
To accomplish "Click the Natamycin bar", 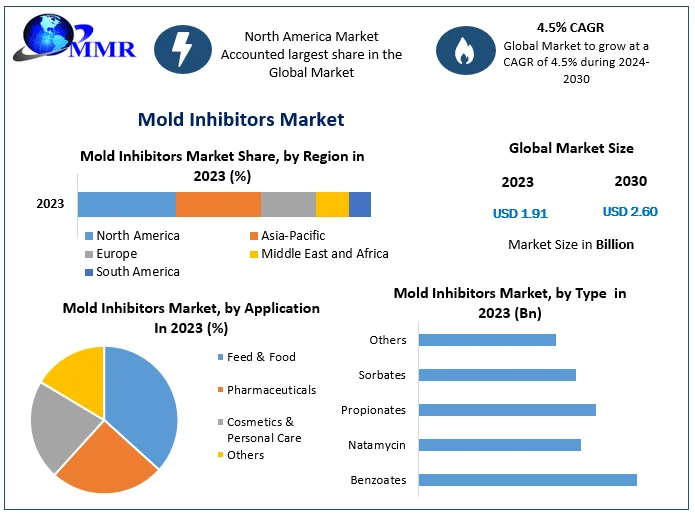I will (x=499, y=445).
